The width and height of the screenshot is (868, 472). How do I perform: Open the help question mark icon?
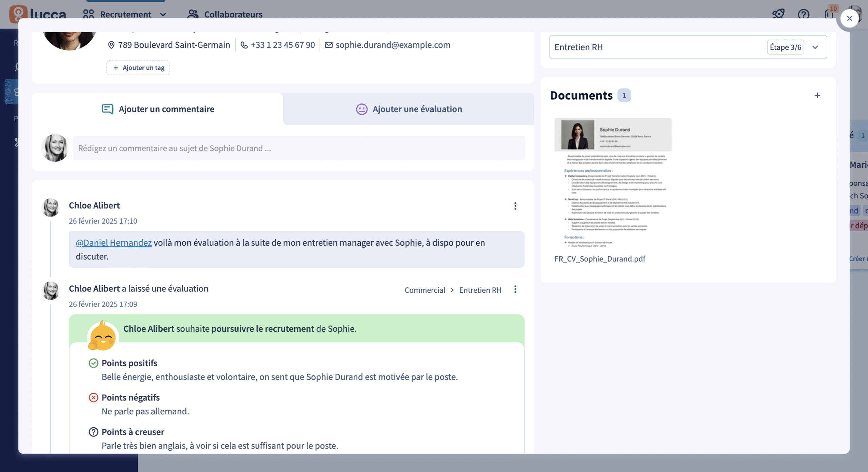click(804, 14)
